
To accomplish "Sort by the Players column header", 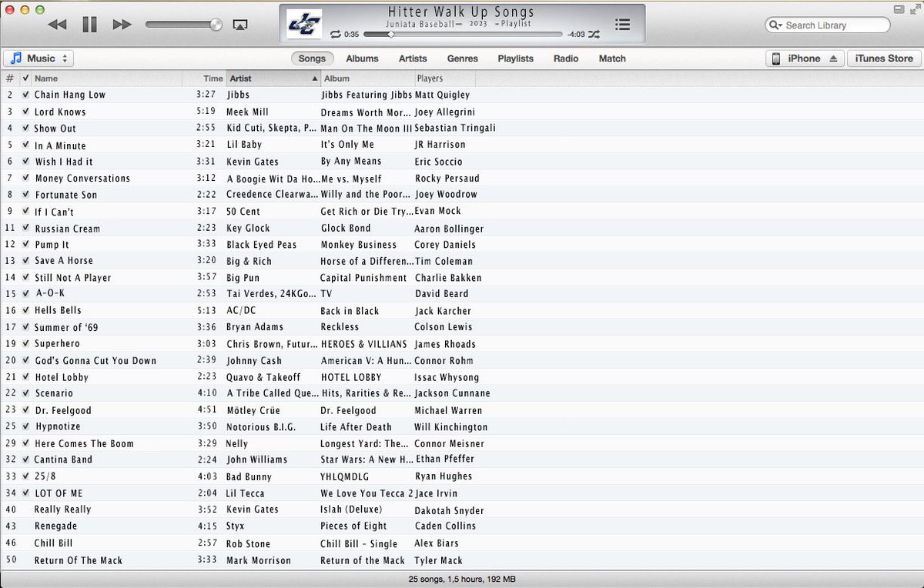I will [x=444, y=79].
